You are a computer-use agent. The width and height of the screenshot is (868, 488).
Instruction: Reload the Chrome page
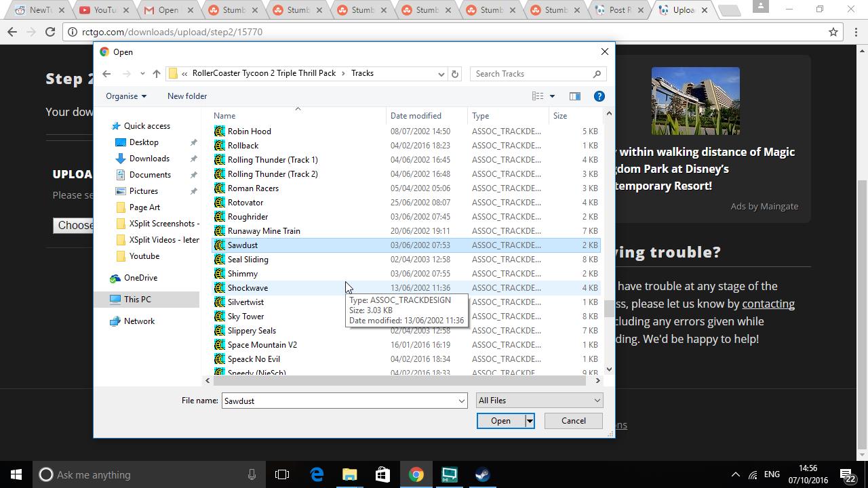pyautogui.click(x=50, y=32)
